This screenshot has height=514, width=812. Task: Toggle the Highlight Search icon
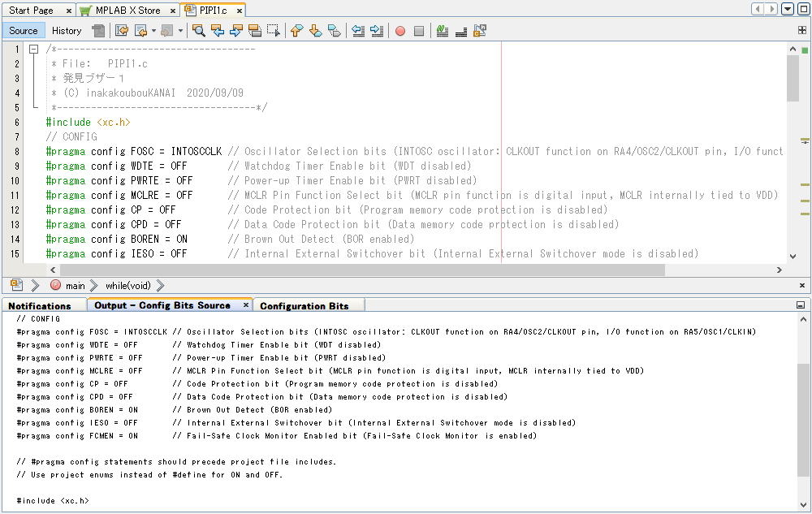(255, 31)
